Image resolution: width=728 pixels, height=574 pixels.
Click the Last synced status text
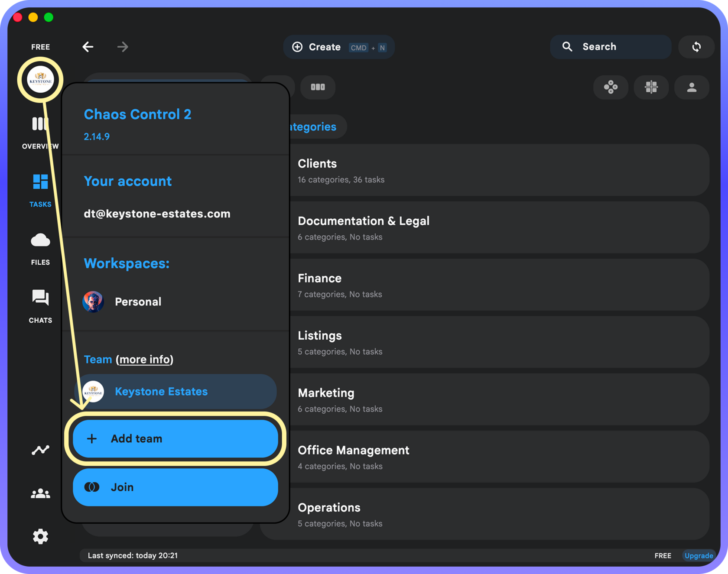(133, 555)
